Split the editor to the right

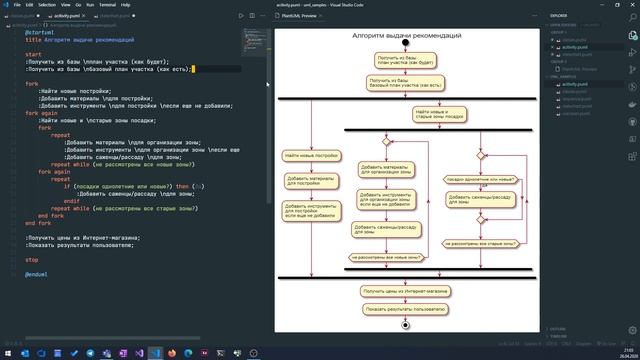pos(252,16)
